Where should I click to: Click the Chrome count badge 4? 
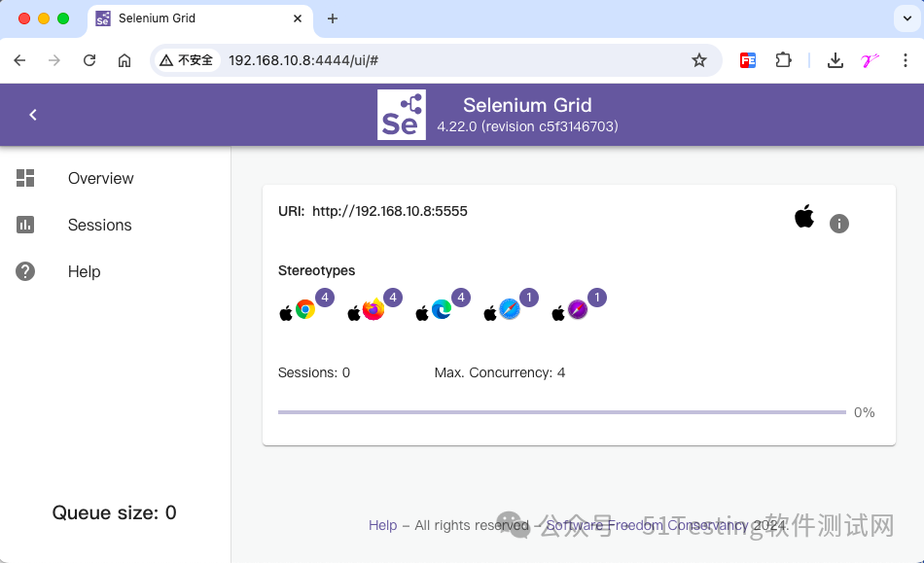point(325,298)
